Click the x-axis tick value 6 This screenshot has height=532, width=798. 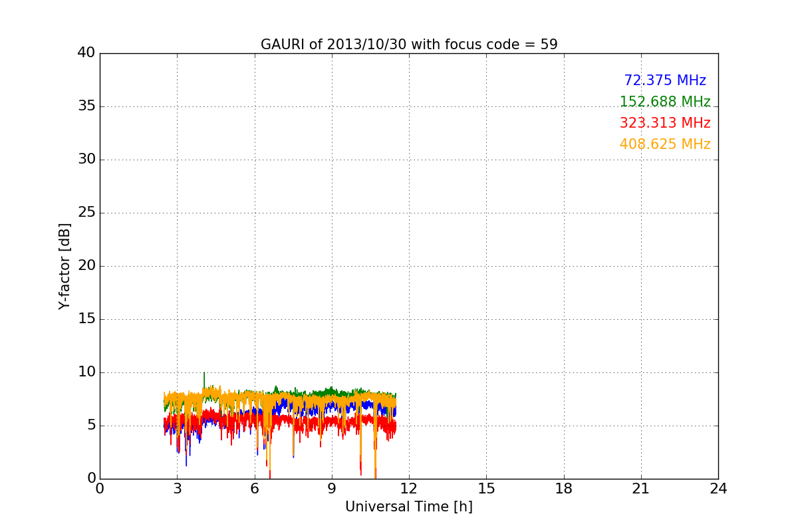pyautogui.click(x=254, y=489)
